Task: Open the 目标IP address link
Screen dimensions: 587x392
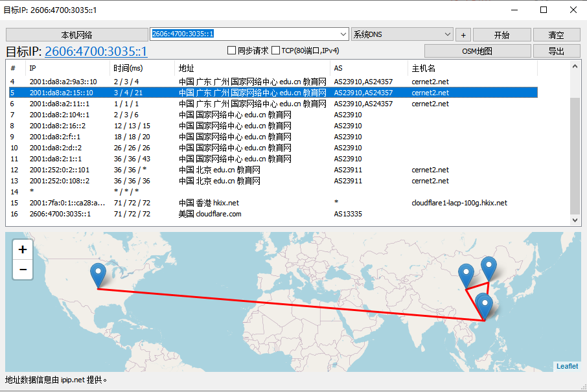Action: [x=96, y=52]
